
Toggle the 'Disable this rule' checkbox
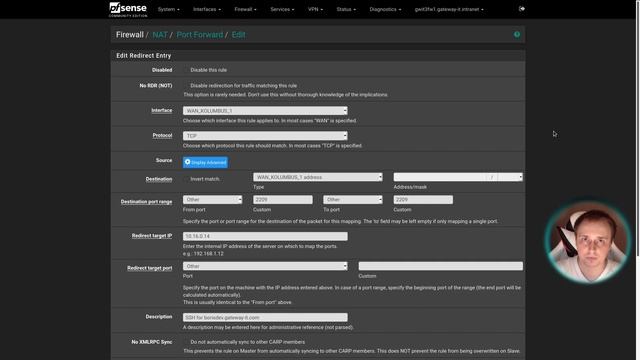(x=186, y=70)
